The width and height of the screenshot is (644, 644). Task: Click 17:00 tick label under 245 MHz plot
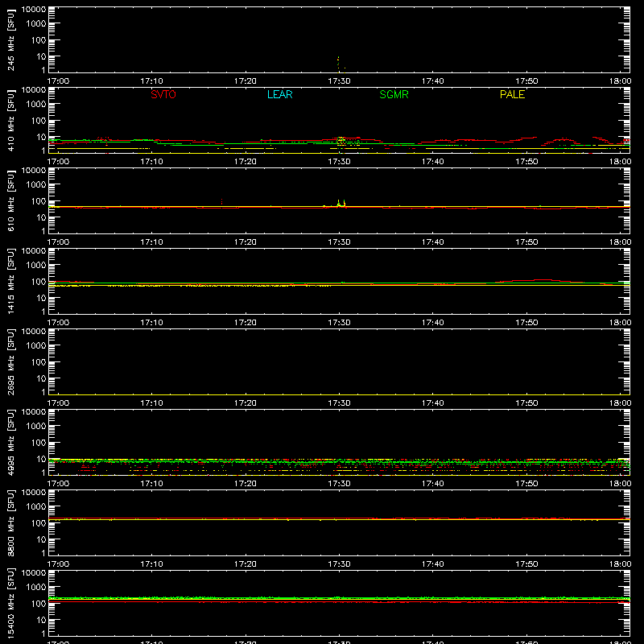pos(58,81)
